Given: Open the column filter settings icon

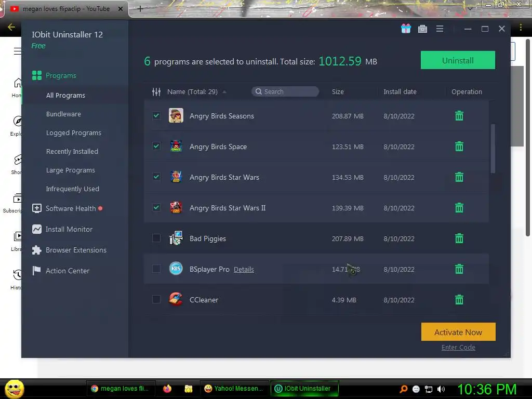Looking at the screenshot, I should point(156,91).
